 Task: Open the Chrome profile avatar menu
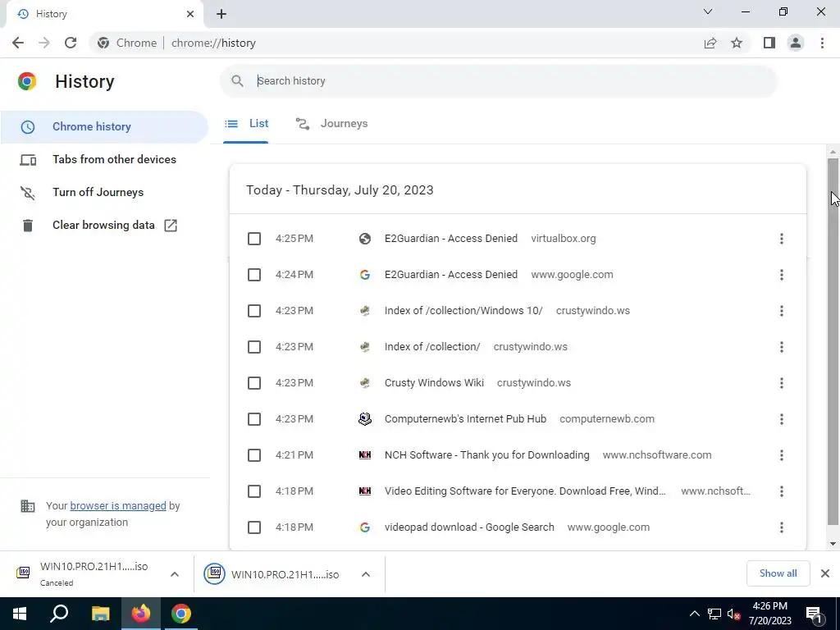coord(796,43)
